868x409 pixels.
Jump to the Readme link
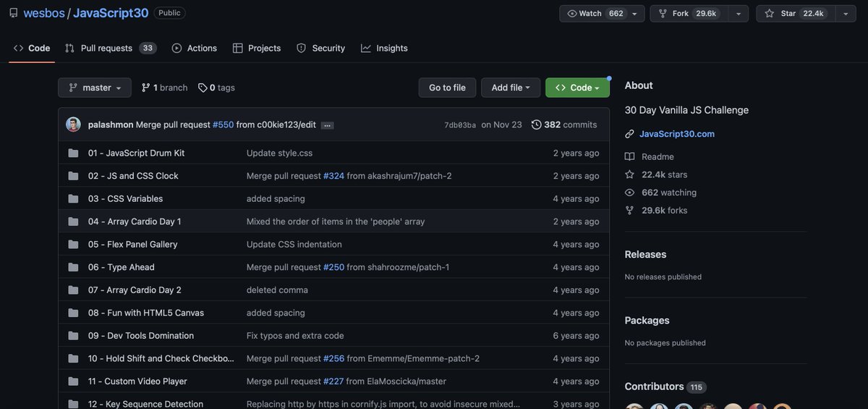(658, 156)
